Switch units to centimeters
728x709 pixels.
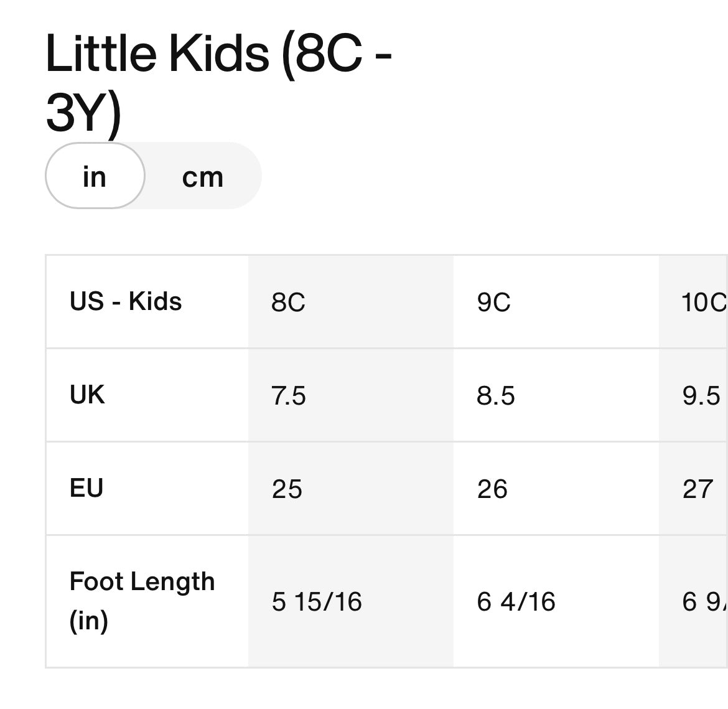tap(202, 177)
